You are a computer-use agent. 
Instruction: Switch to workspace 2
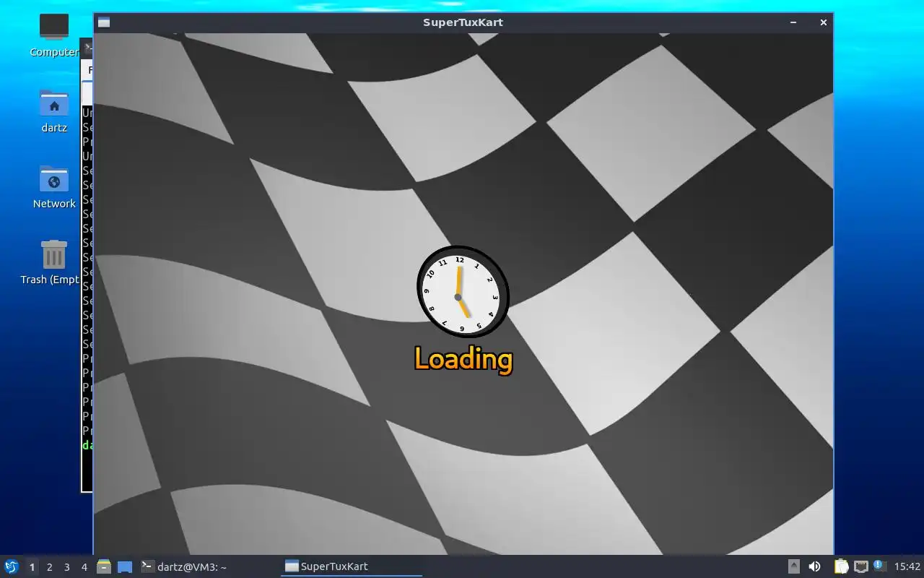coord(49,567)
